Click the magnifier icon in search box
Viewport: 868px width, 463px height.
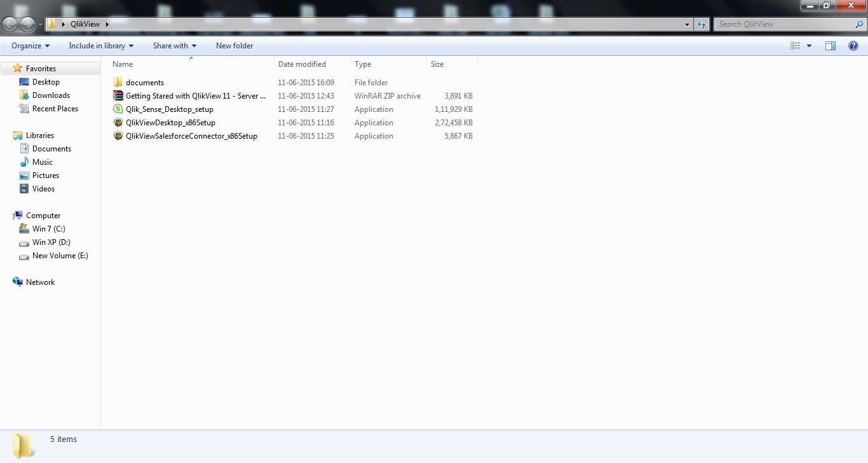(x=859, y=24)
